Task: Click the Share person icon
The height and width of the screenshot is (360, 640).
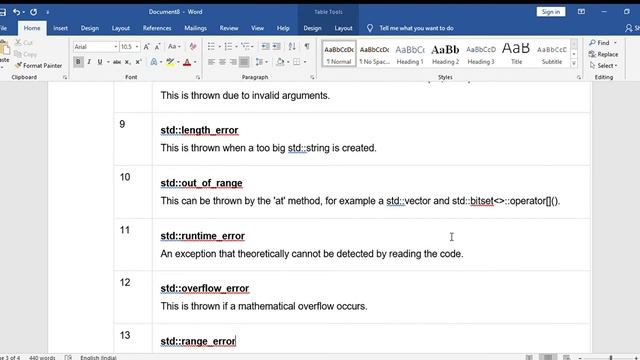Action: [x=629, y=28]
